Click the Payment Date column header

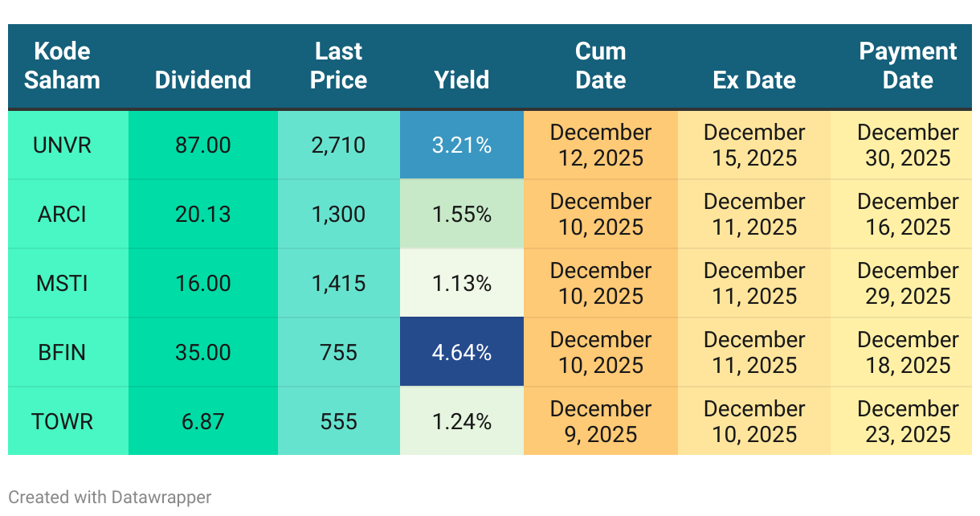click(908, 66)
